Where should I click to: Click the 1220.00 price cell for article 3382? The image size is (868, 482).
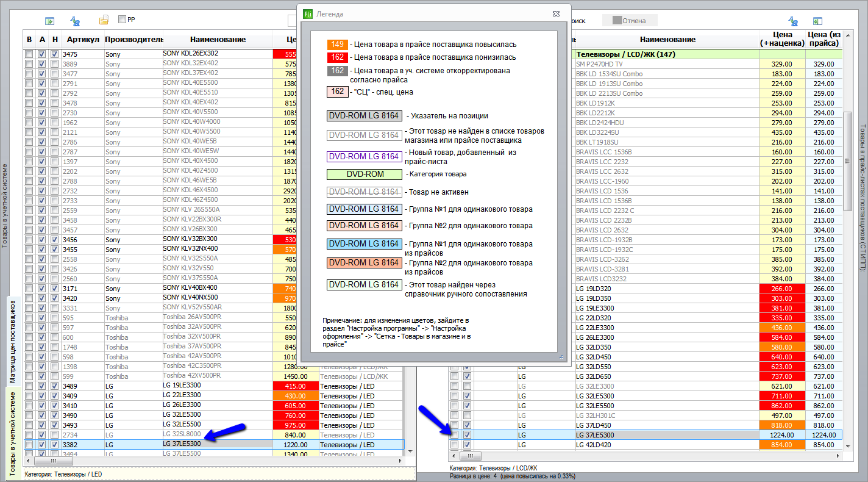point(296,445)
